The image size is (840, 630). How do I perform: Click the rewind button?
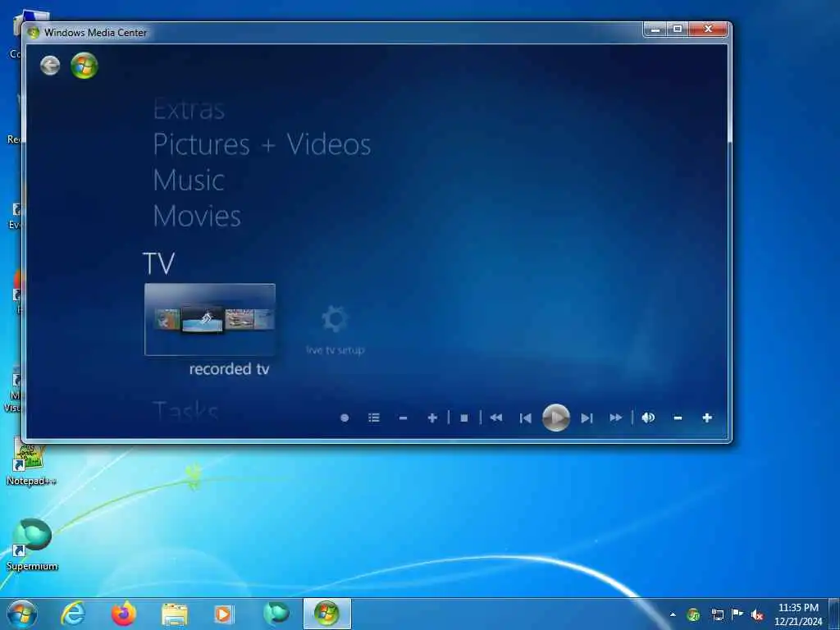click(x=496, y=418)
